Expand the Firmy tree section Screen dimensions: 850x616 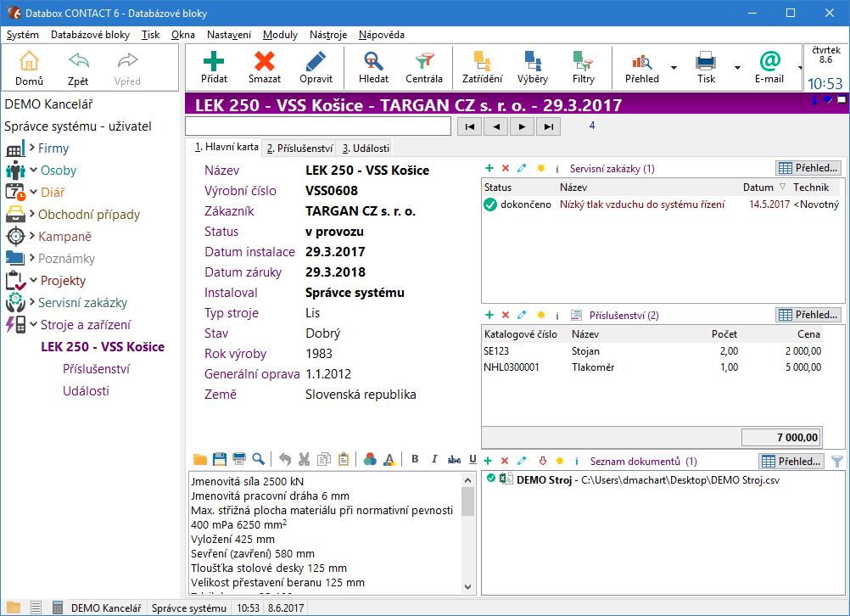[32, 148]
